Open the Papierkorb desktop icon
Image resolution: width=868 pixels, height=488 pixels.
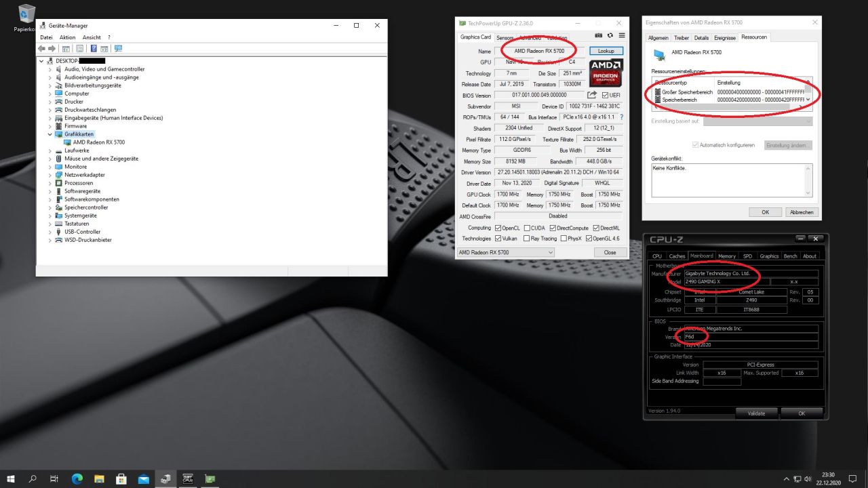point(26,18)
